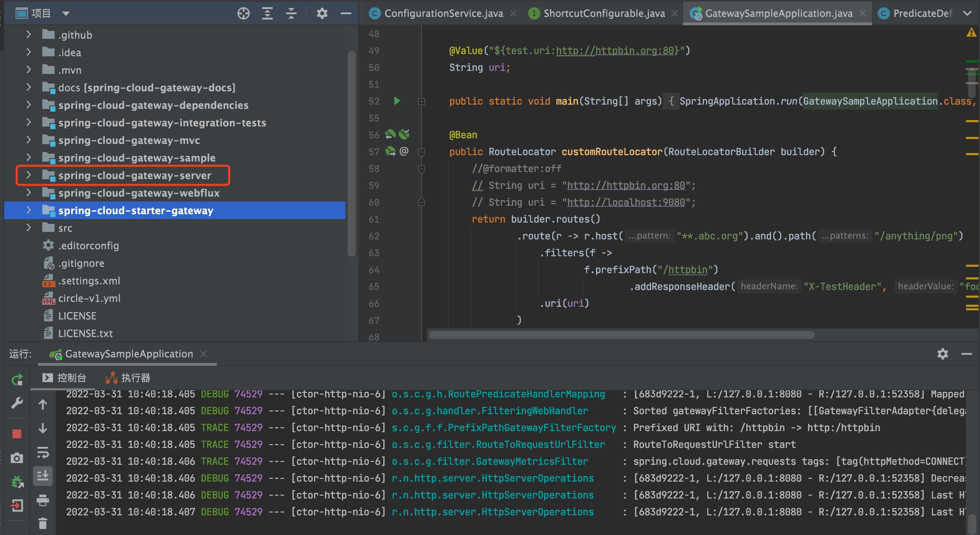
Task: Open run configuration wrench icon
Action: (17, 403)
